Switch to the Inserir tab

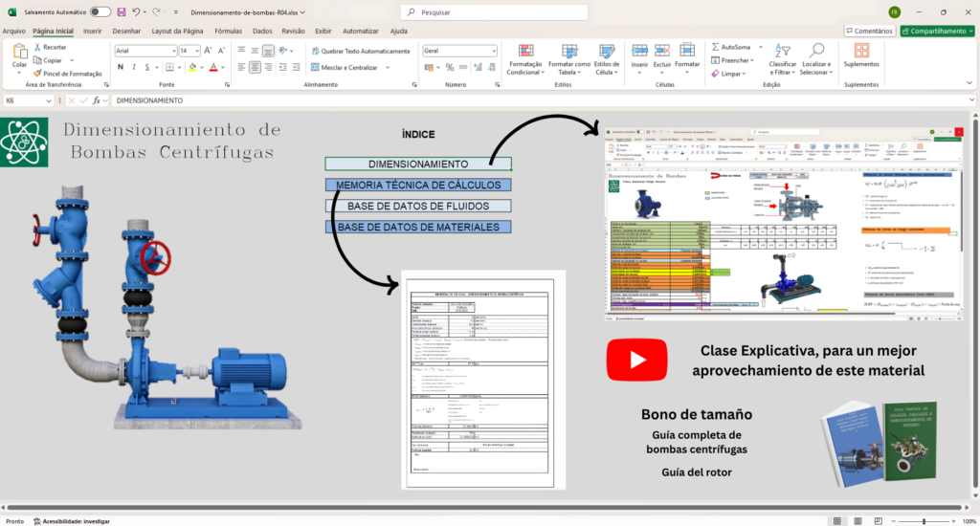pyautogui.click(x=92, y=31)
